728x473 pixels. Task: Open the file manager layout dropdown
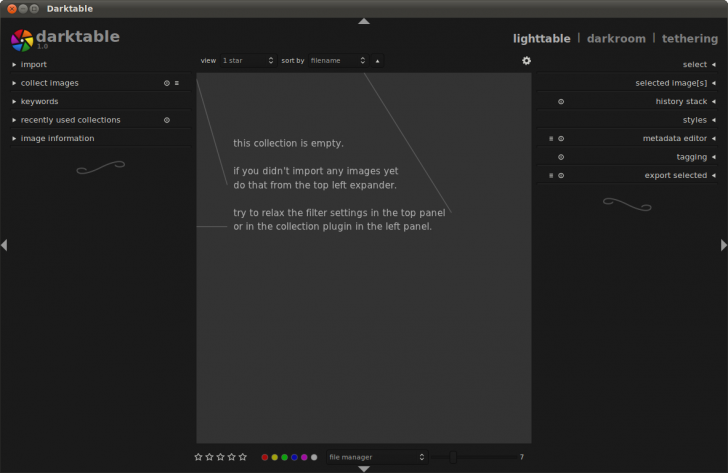click(377, 457)
